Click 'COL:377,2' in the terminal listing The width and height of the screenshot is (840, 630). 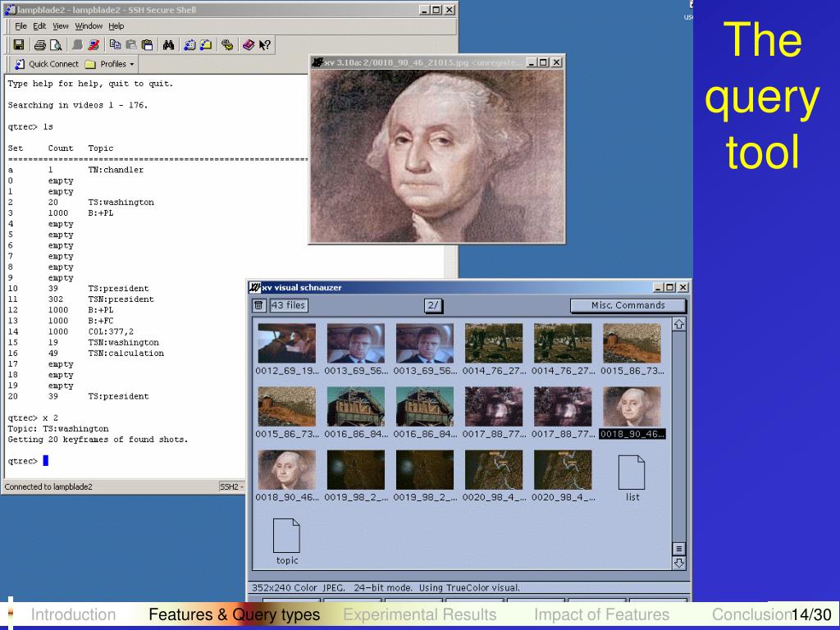(111, 331)
